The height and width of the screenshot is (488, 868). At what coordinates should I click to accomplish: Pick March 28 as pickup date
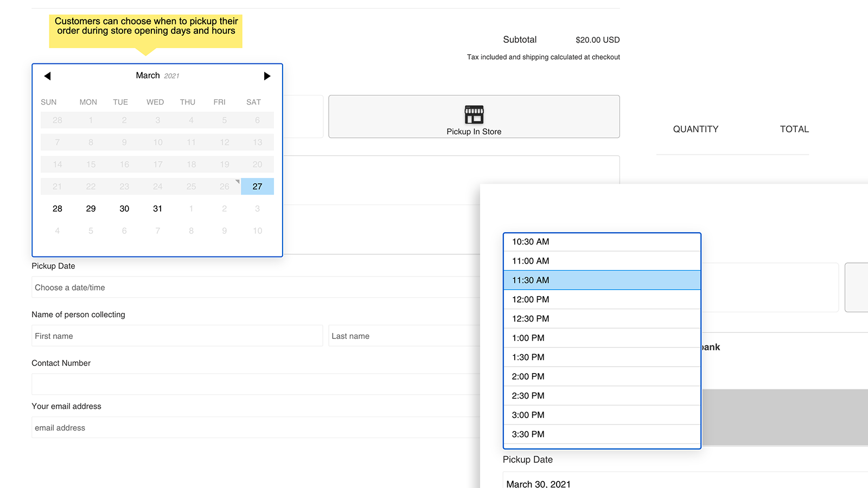tap(58, 209)
